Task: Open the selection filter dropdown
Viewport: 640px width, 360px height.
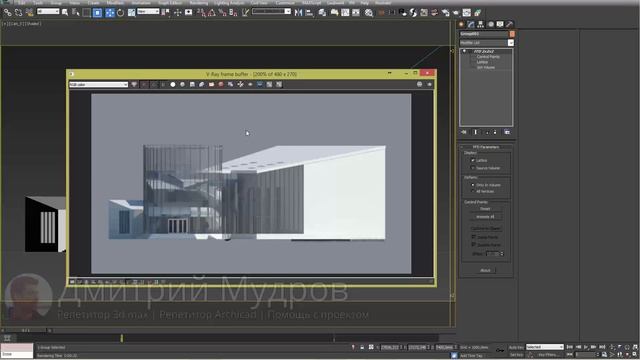Action: [x=48, y=11]
